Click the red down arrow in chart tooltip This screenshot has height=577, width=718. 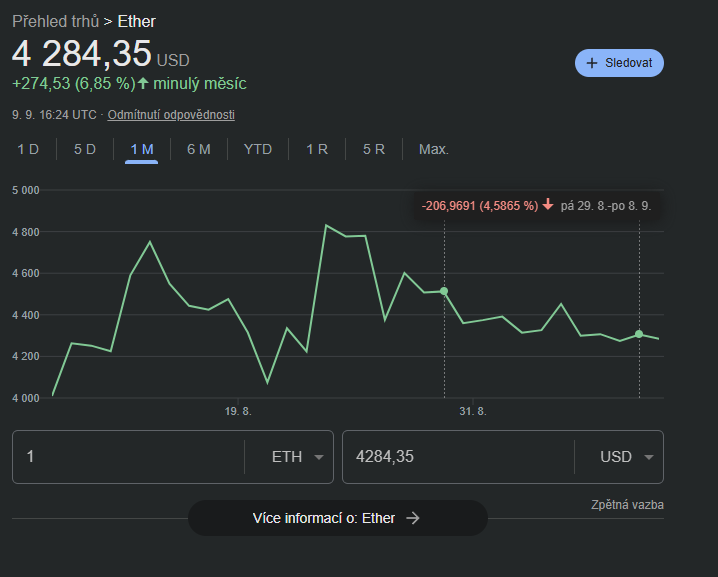[548, 205]
